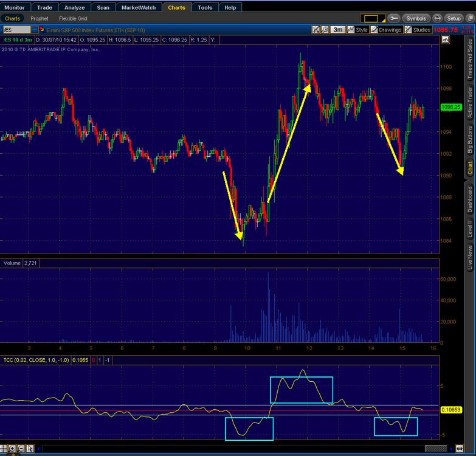Click the first icon left of 3m

(316, 30)
